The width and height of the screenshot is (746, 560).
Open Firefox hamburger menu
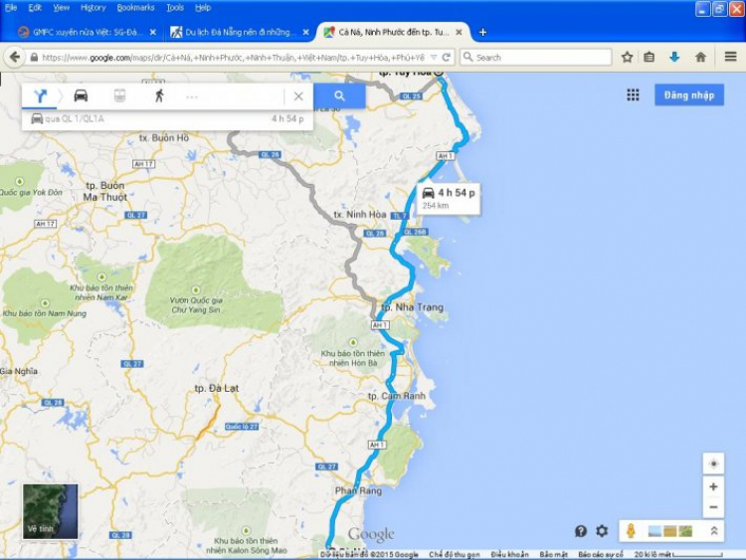(x=731, y=57)
